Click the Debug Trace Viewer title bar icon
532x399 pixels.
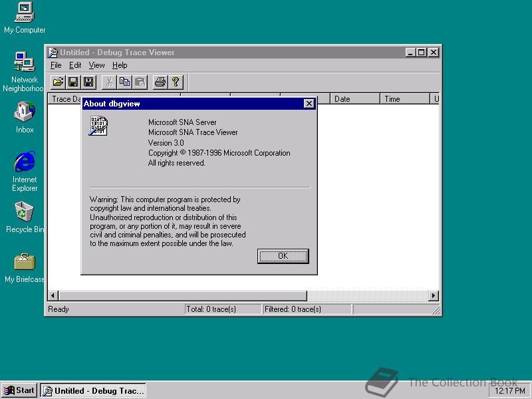[53, 53]
